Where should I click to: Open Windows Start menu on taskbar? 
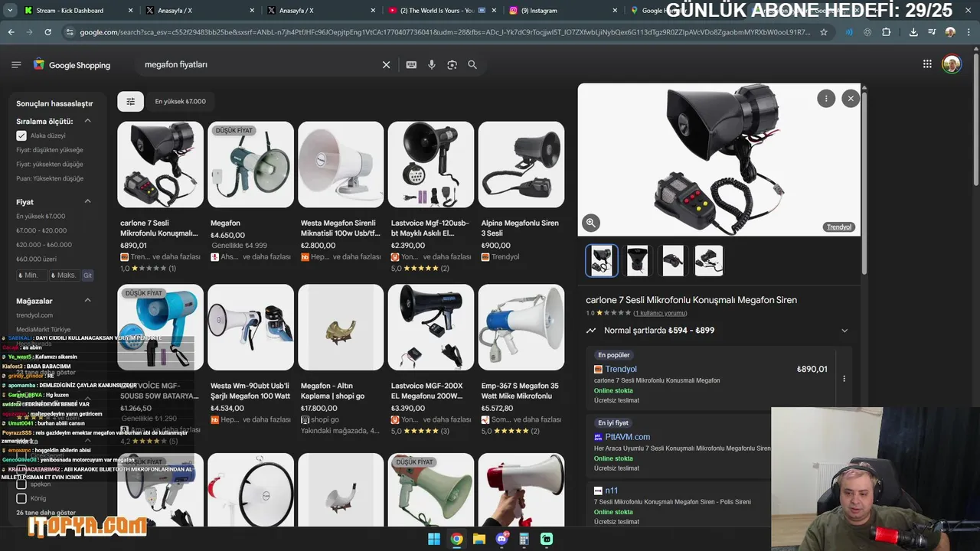pos(434,539)
